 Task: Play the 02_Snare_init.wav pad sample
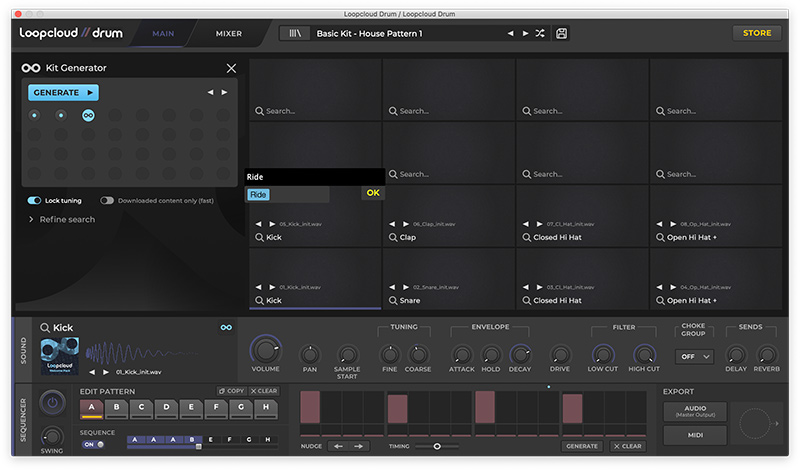[406, 287]
